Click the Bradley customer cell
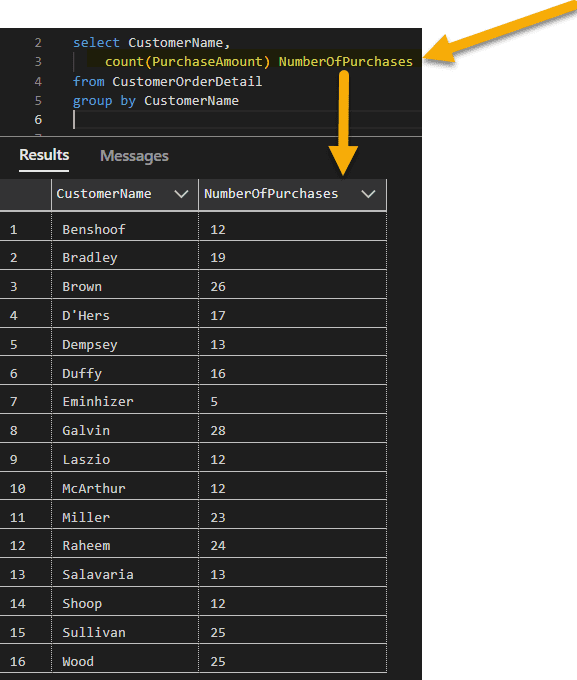The height and width of the screenshot is (680, 577). tap(125, 257)
